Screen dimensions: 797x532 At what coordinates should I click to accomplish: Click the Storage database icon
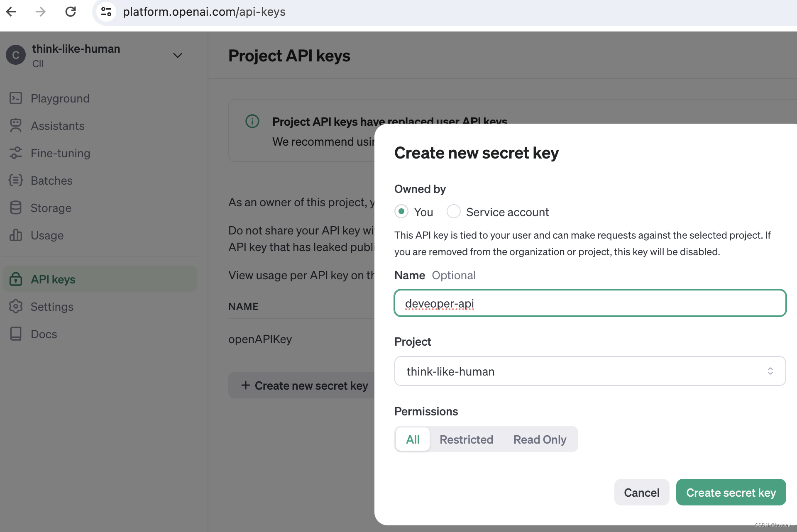tap(16, 208)
